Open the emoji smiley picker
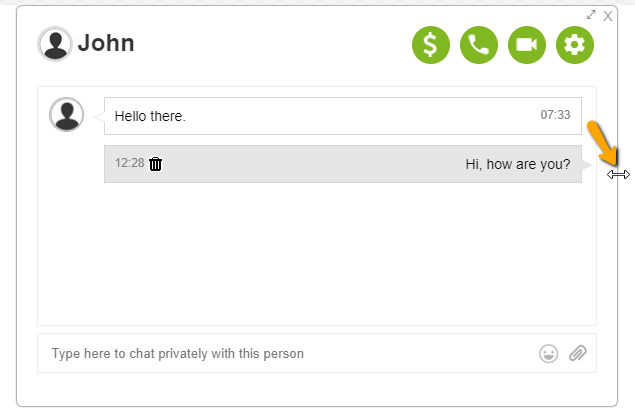 pyautogui.click(x=548, y=353)
